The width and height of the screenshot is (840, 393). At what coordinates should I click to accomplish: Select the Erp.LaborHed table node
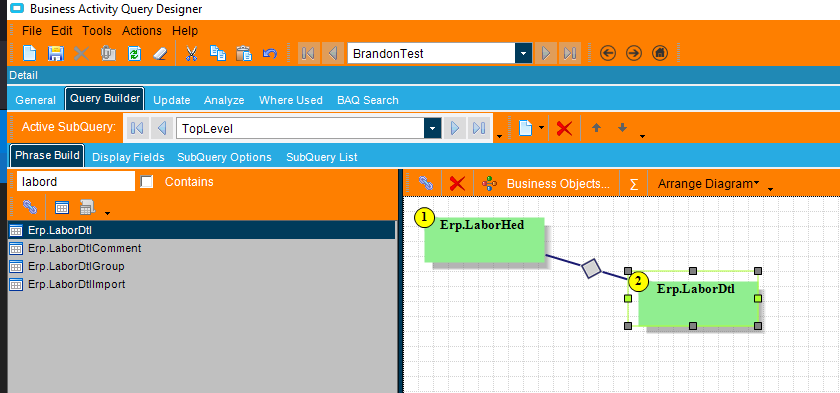484,239
